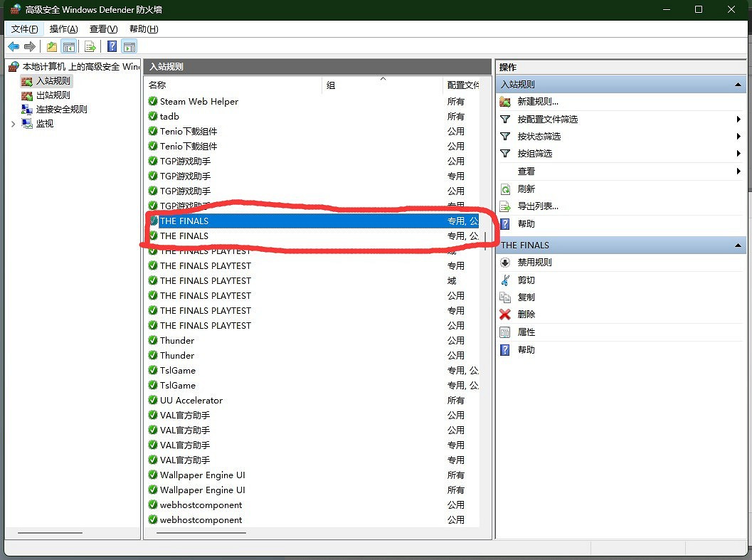The width and height of the screenshot is (752, 560).
Task: Select the UU Accelerator inbound rule
Action: click(x=191, y=401)
